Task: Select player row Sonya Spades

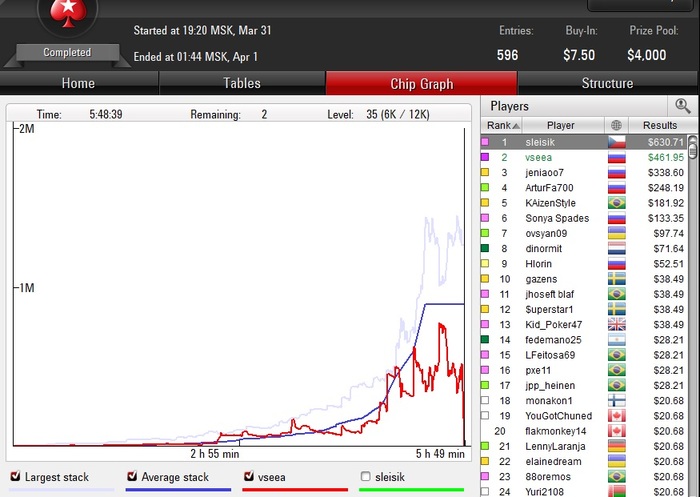Action: point(584,218)
